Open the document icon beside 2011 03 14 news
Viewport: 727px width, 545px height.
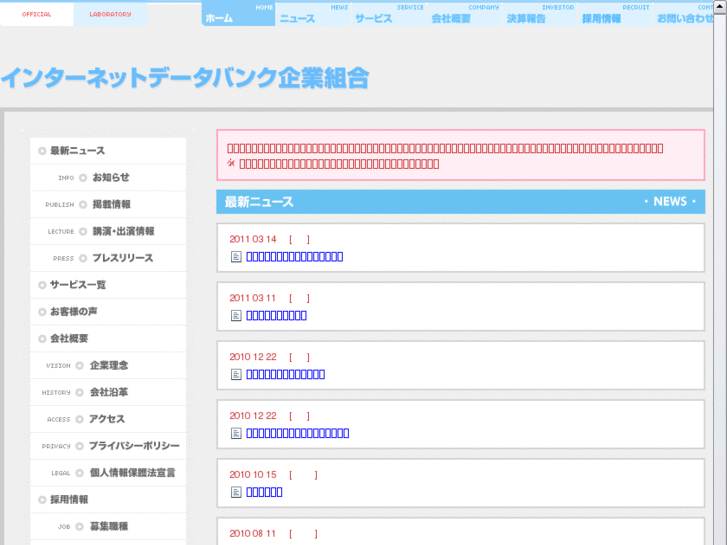(x=236, y=256)
